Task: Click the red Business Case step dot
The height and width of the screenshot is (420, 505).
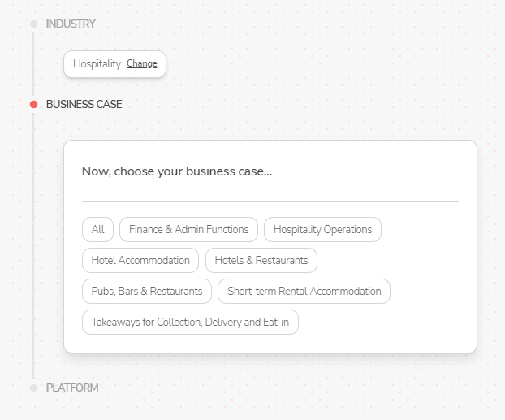Action: (x=33, y=104)
